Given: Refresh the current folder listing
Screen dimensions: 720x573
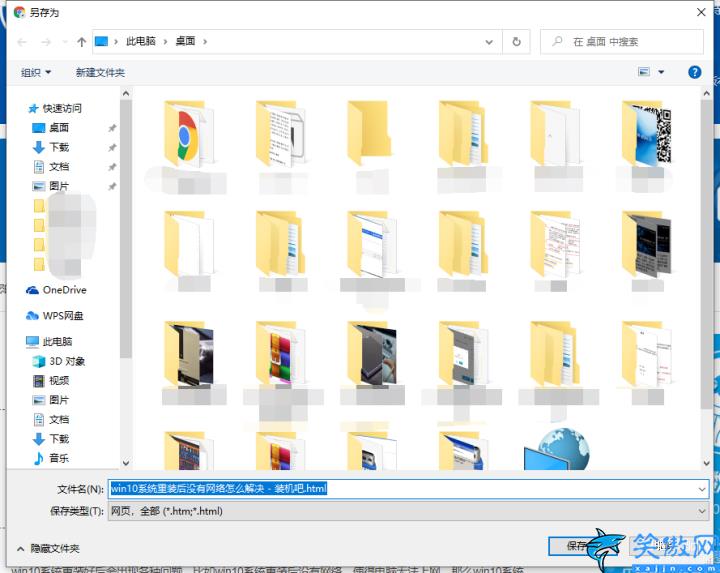Looking at the screenshot, I should click(517, 42).
